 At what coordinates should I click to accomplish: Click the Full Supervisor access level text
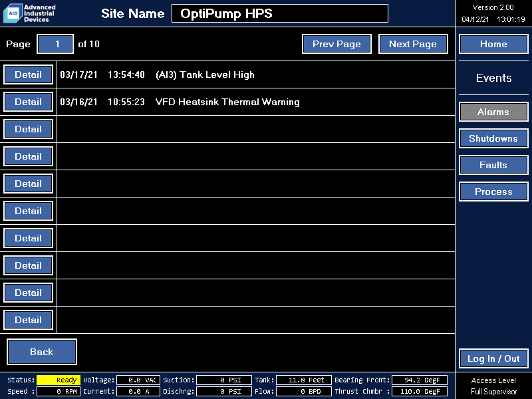[x=493, y=392]
